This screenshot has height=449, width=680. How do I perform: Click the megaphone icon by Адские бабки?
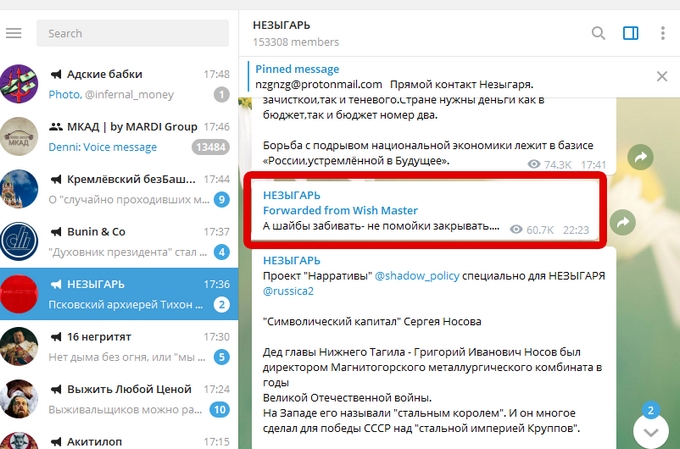[56, 74]
